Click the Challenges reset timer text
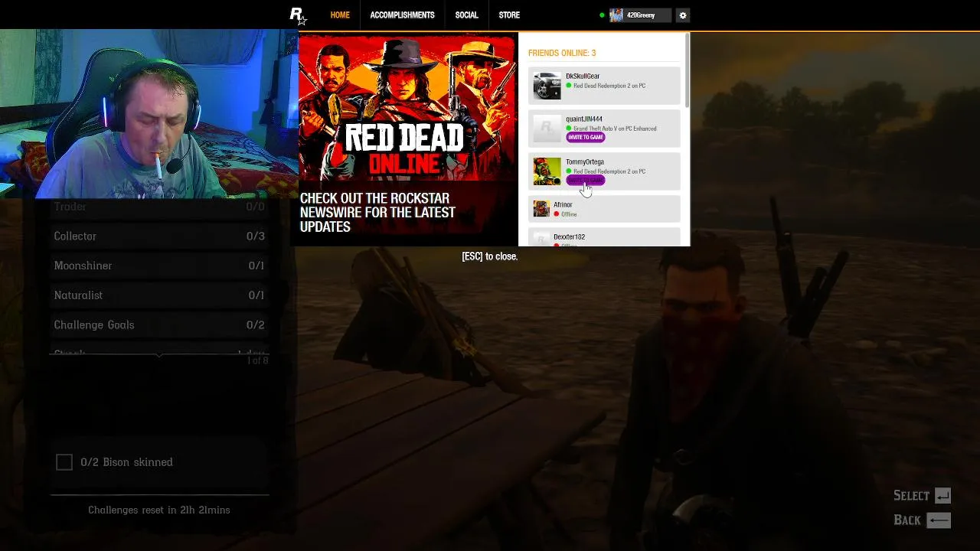Screen dimensions: 980x551 (x=159, y=510)
